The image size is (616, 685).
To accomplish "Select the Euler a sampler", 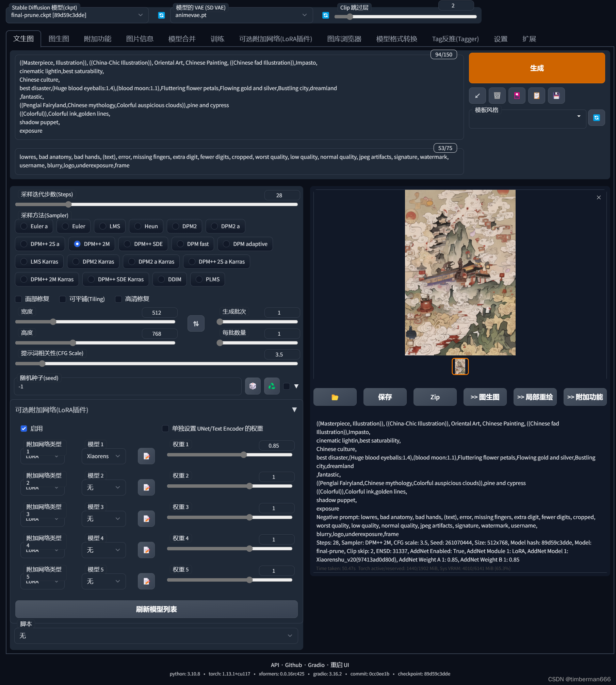I will point(34,226).
